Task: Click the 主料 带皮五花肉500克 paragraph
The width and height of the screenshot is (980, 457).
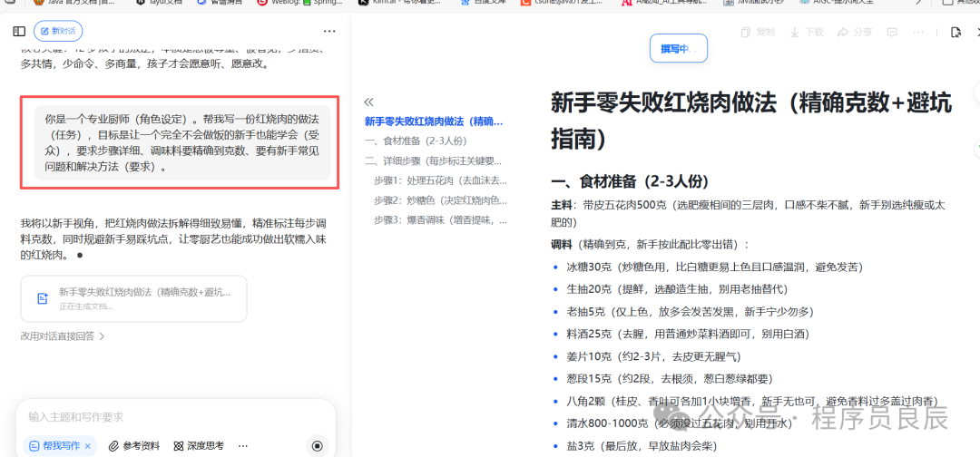Action: click(748, 213)
